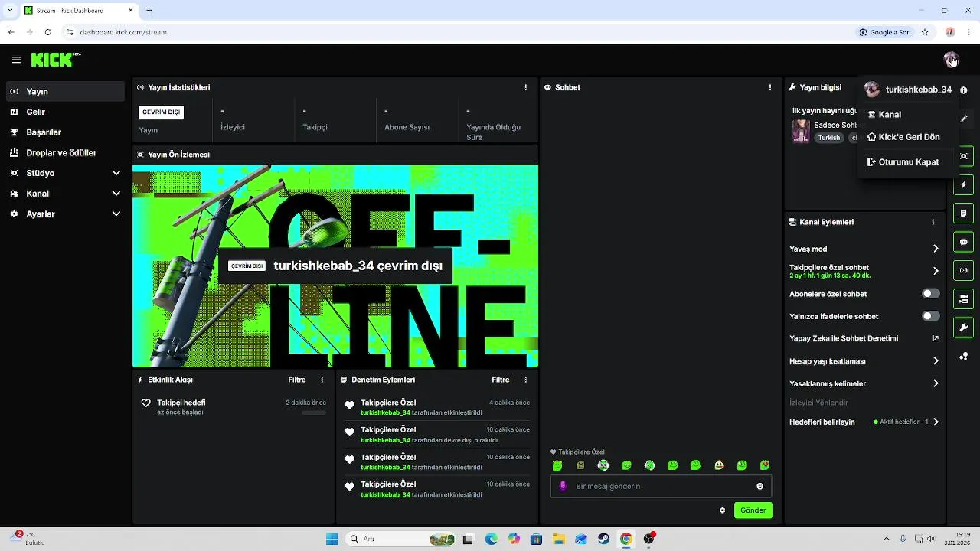
Task: Click the purple microphone icon in the chat box
Action: coord(563,486)
